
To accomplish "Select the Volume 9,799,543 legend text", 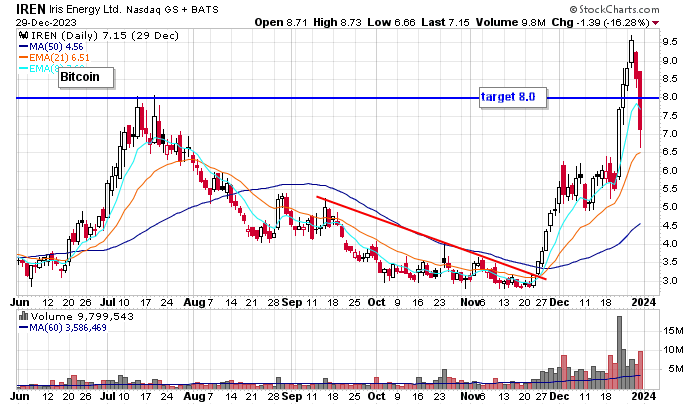I will click(82, 317).
